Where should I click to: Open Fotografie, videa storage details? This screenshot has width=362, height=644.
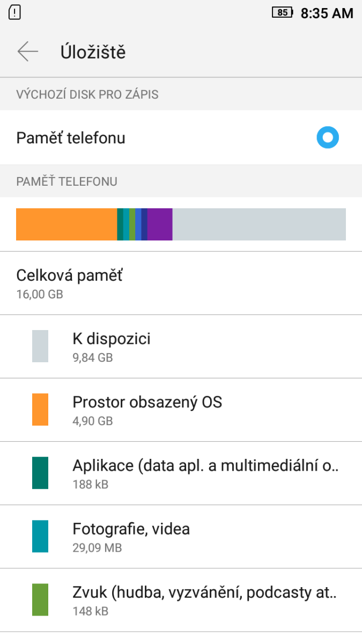(204, 537)
